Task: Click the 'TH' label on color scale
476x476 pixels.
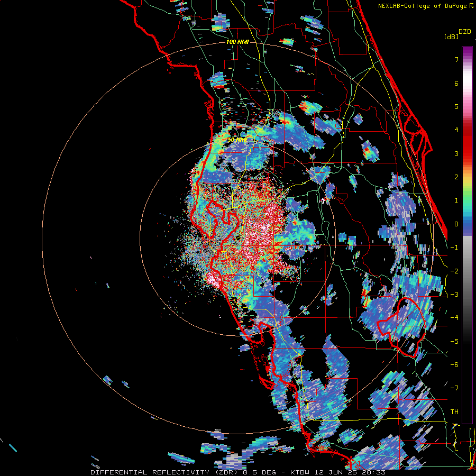Action: (x=454, y=412)
